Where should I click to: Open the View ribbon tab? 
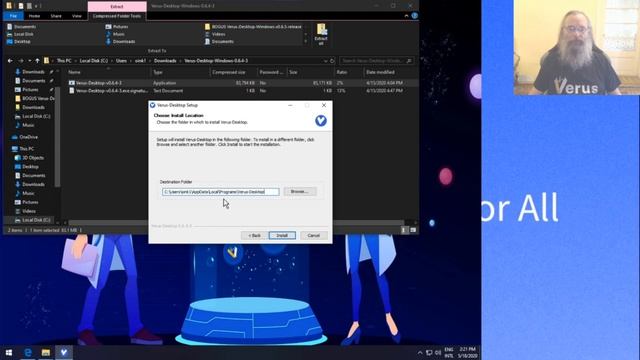(x=77, y=16)
